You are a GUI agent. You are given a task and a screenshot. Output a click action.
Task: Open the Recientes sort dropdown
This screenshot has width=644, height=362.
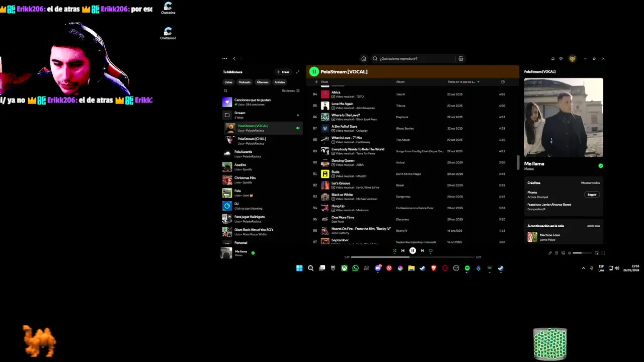(x=291, y=91)
